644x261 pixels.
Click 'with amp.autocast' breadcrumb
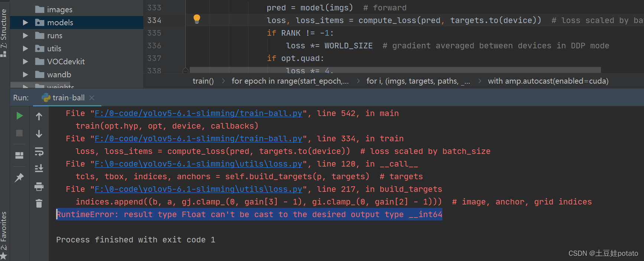point(548,81)
